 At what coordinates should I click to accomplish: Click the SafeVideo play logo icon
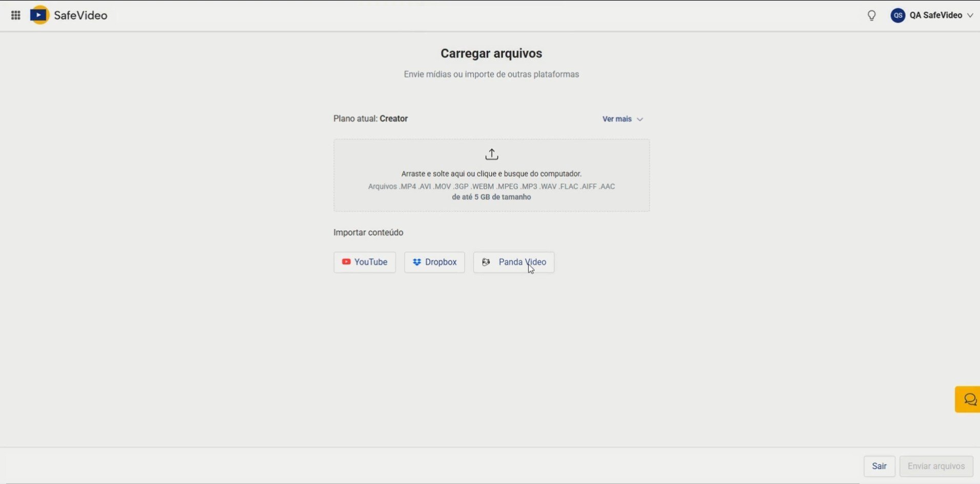click(x=39, y=15)
